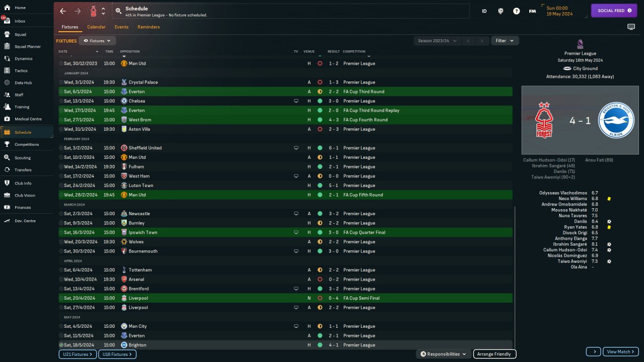This screenshot has width=644, height=362.
Task: Switch to the Reminders tab
Action: pyautogui.click(x=148, y=27)
